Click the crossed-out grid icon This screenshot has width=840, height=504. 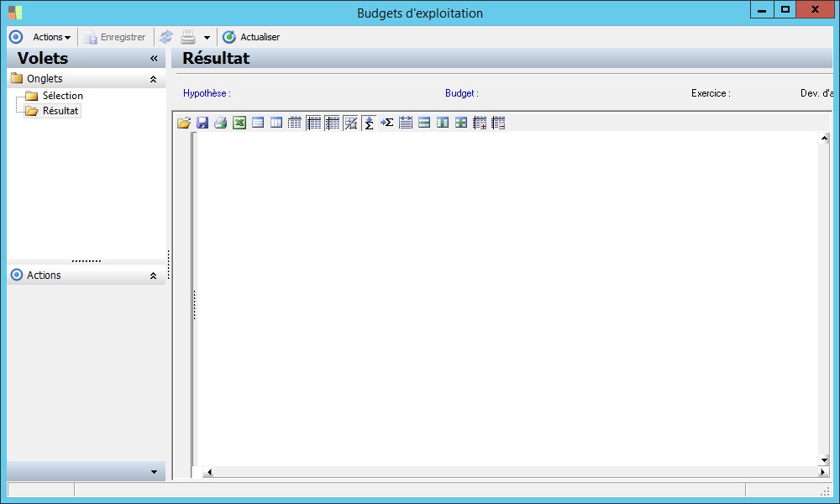[350, 123]
